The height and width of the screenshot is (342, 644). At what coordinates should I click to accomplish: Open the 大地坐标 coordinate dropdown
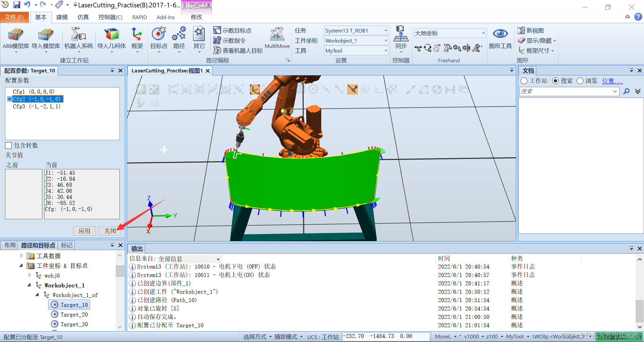point(449,33)
